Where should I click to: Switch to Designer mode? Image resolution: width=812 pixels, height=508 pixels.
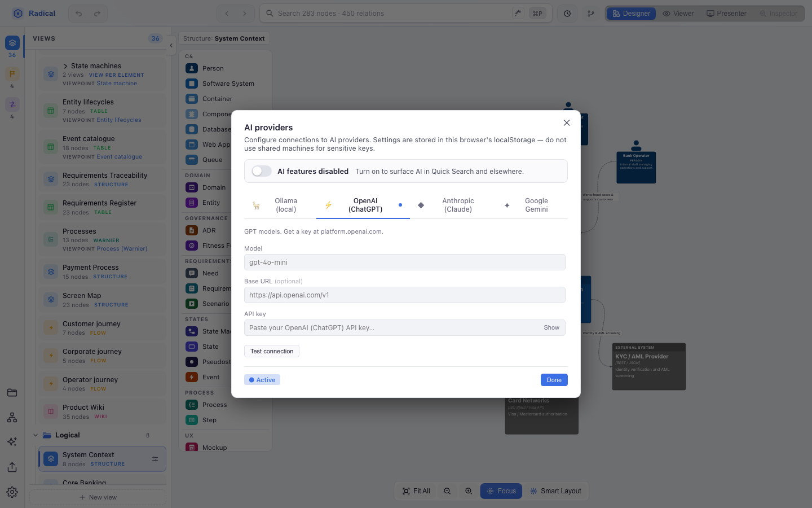632,14
